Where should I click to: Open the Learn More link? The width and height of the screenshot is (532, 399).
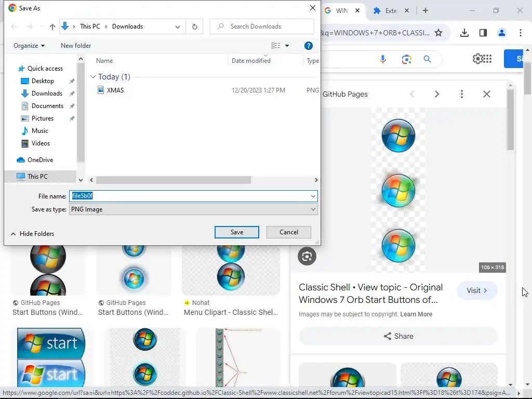416,314
